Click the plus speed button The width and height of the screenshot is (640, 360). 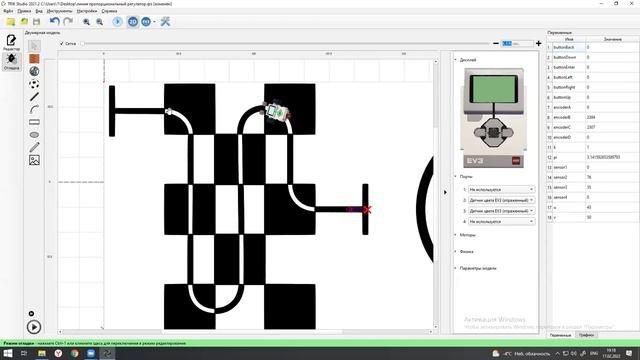538,43
